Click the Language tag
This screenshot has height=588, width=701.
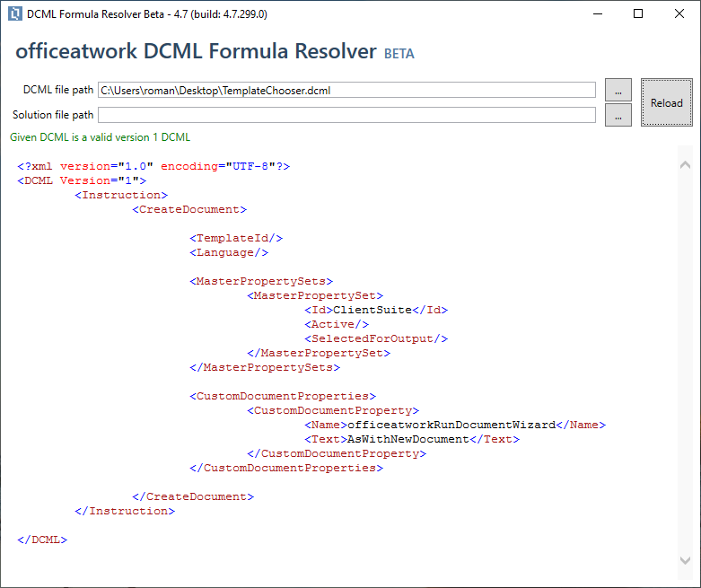[229, 252]
